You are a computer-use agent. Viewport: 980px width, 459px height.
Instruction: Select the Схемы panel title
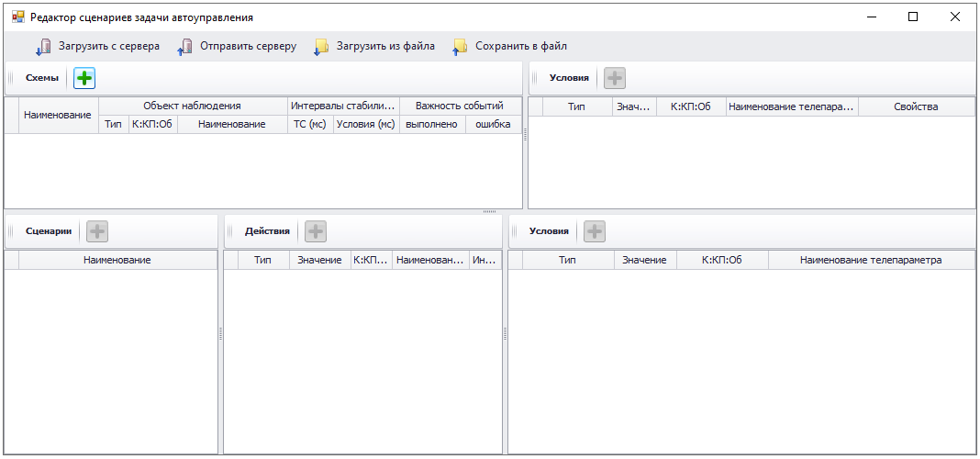41,79
